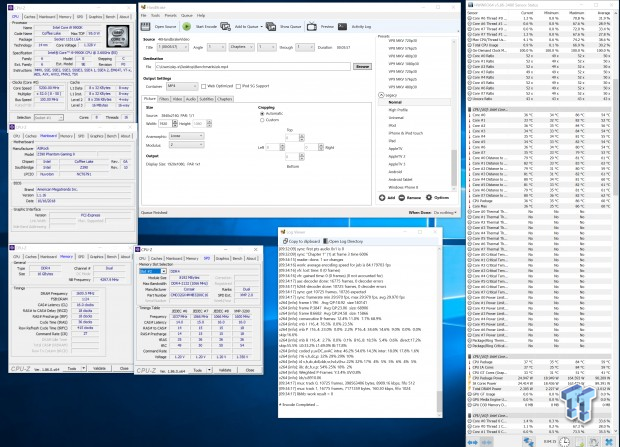Viewport: 620px width, 447px height.
Task: Open the Anamorphic dropdown
Action: [186, 136]
